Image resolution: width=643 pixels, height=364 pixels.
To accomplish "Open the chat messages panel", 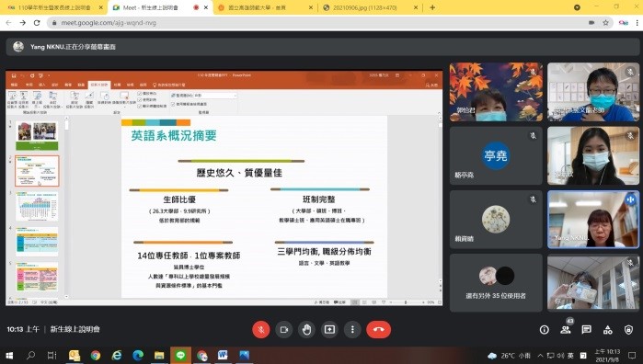I will (586, 330).
